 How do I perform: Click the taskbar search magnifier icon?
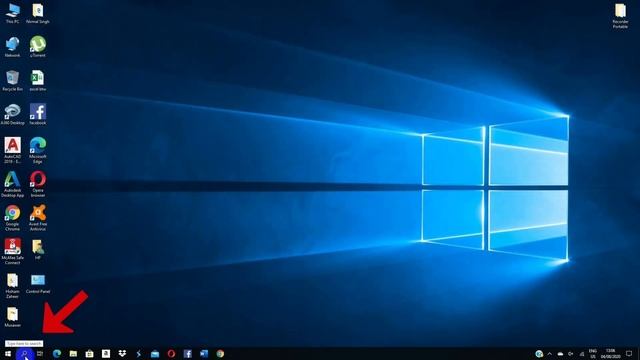24,353
